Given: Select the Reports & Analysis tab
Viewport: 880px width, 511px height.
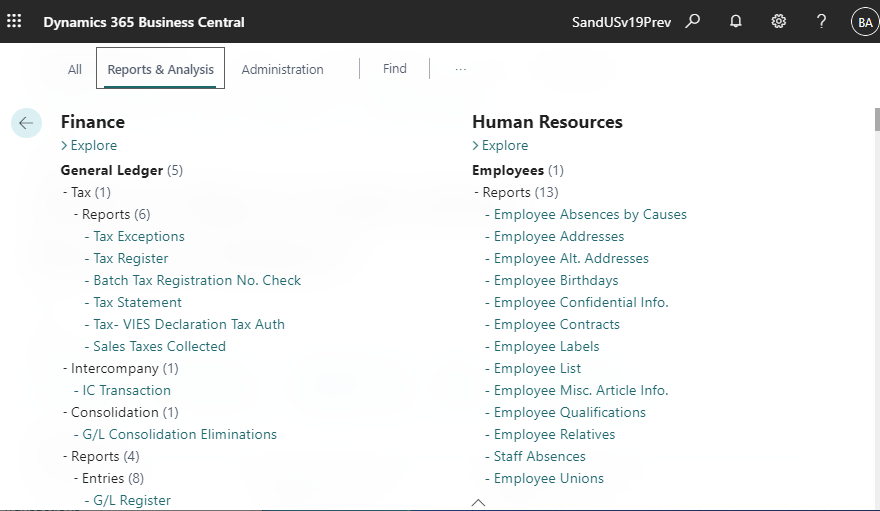Looking at the screenshot, I should [x=161, y=68].
